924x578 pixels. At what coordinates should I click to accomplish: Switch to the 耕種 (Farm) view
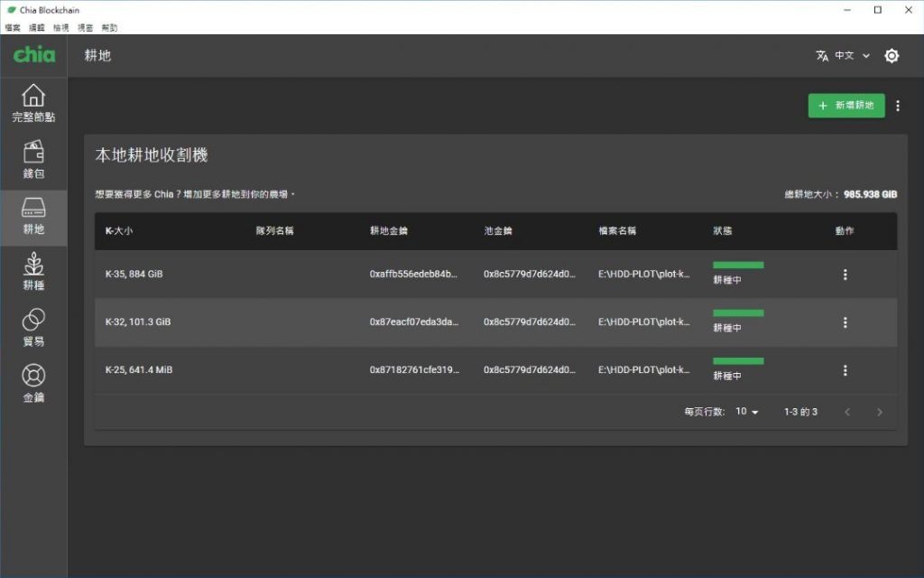tap(33, 274)
